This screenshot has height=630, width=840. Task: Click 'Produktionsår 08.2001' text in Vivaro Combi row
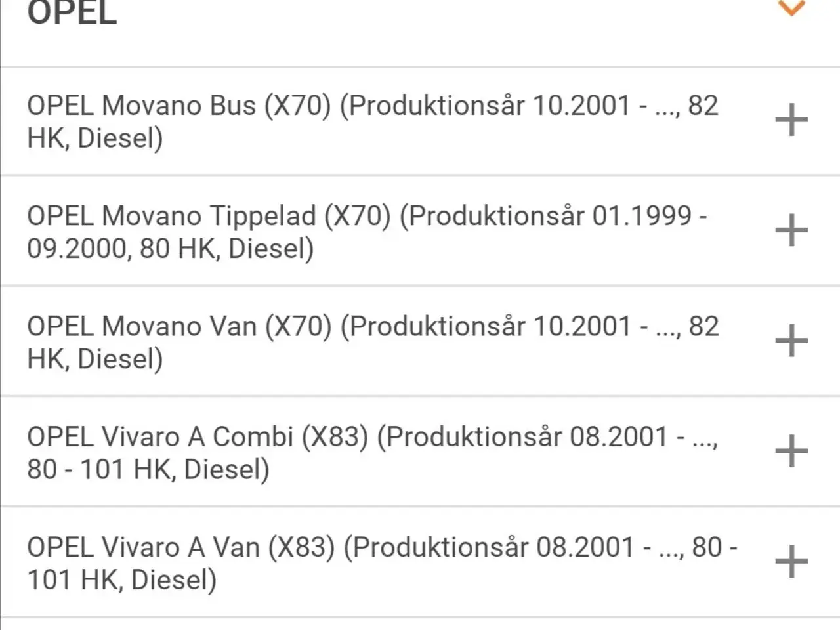(526, 437)
